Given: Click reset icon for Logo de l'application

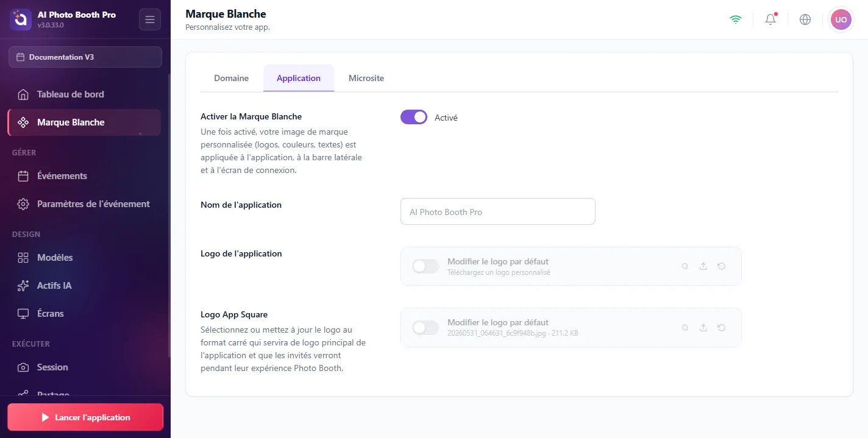Looking at the screenshot, I should coord(722,266).
